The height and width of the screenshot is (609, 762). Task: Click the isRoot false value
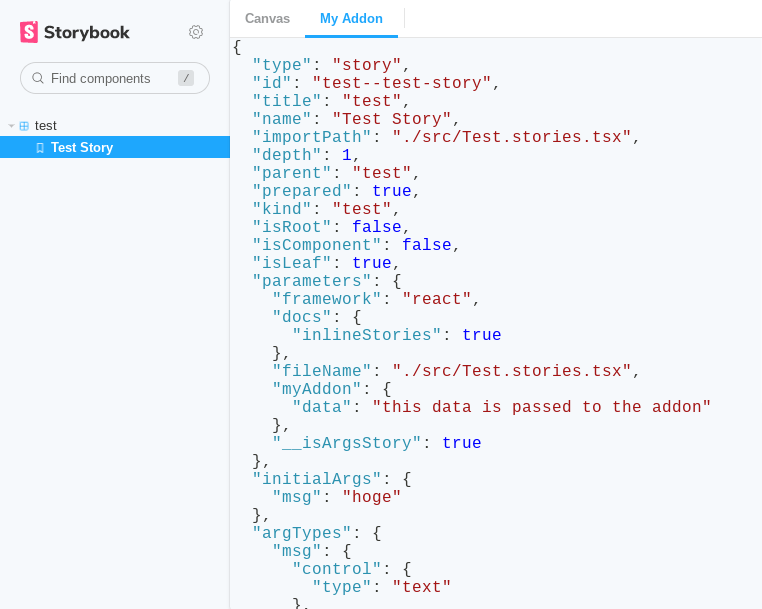pyautogui.click(x=377, y=226)
